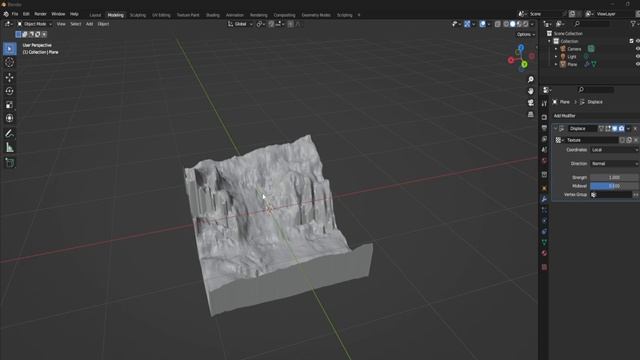Remove the Displace modifier with X
The height and width of the screenshot is (360, 640).
click(x=635, y=129)
